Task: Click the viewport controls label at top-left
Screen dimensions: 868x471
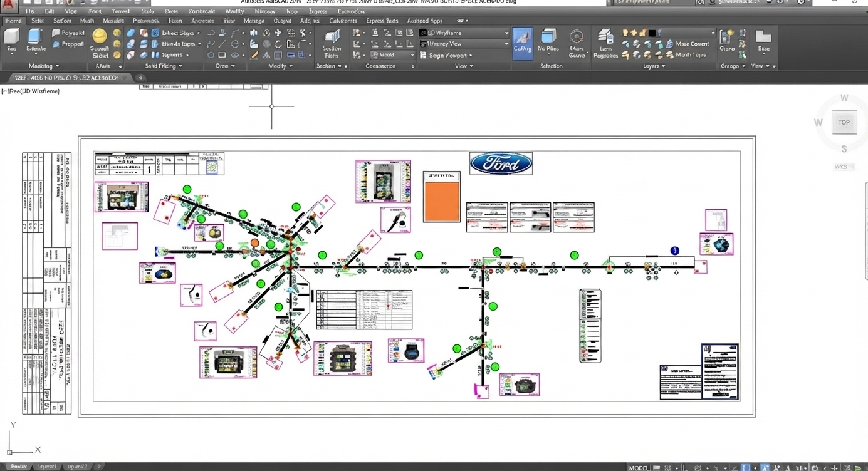Action: [x=31, y=91]
